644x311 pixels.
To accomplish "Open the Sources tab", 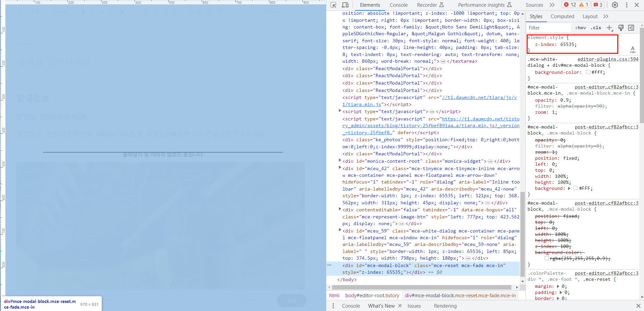I will pyautogui.click(x=534, y=5).
